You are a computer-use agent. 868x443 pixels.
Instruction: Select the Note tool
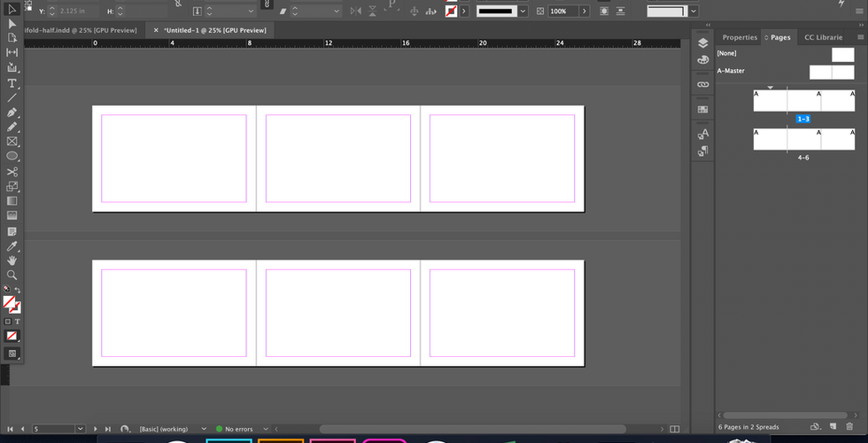tap(12, 231)
